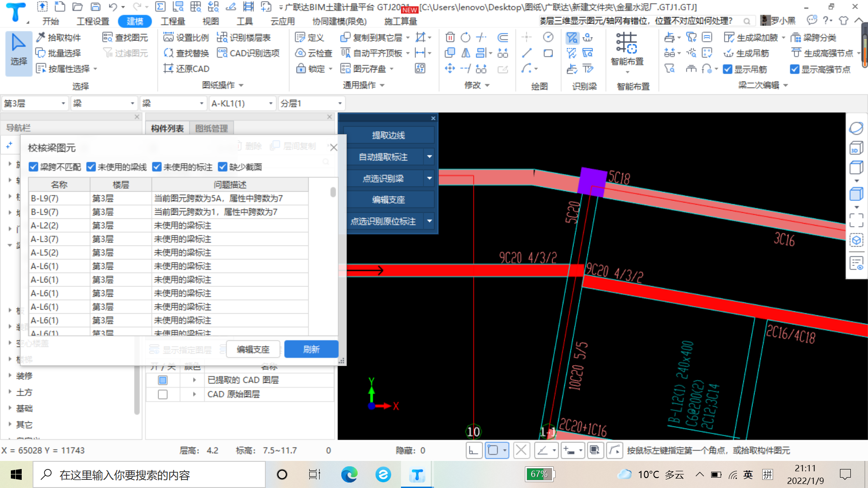Click the rotate icon in 修改
This screenshot has width=868, height=488.
click(x=466, y=37)
